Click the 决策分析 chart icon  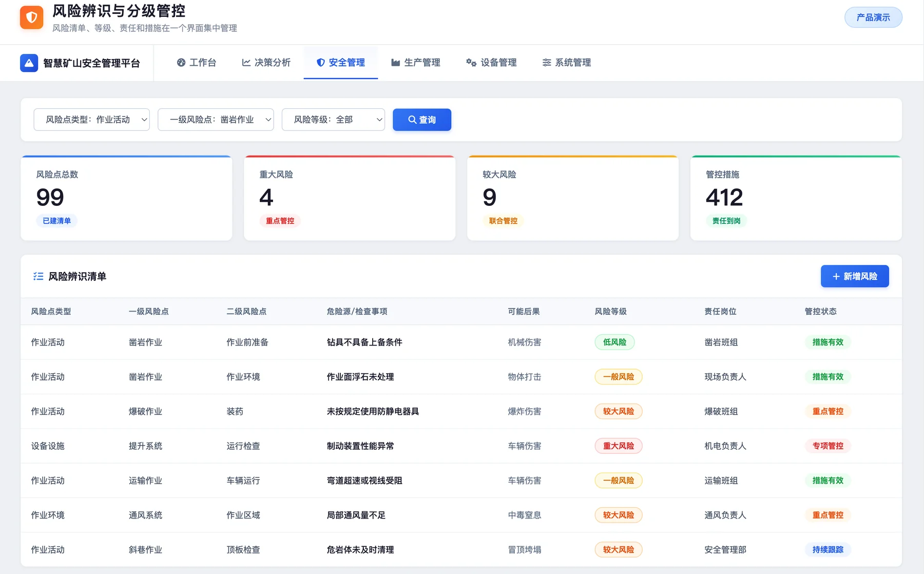click(246, 63)
